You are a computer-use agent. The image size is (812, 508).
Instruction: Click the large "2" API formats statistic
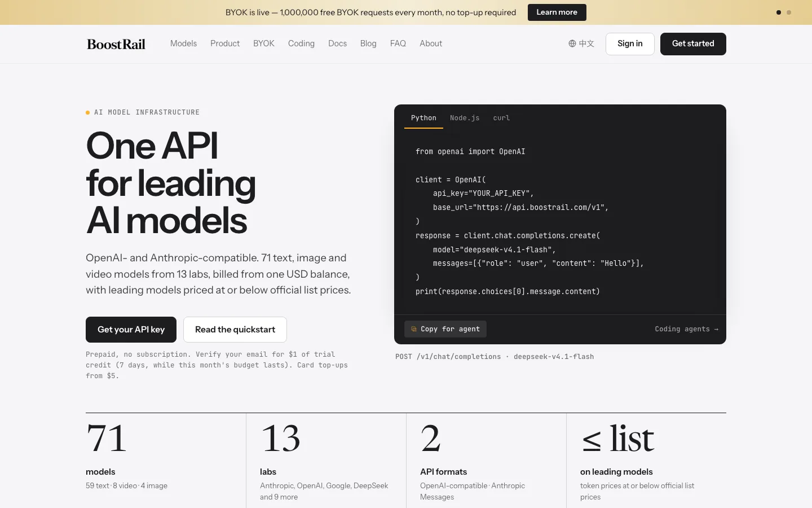point(431,439)
